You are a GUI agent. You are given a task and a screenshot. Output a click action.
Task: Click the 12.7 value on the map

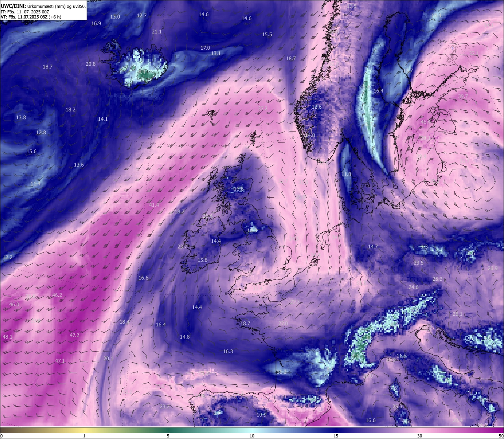pyautogui.click(x=142, y=16)
